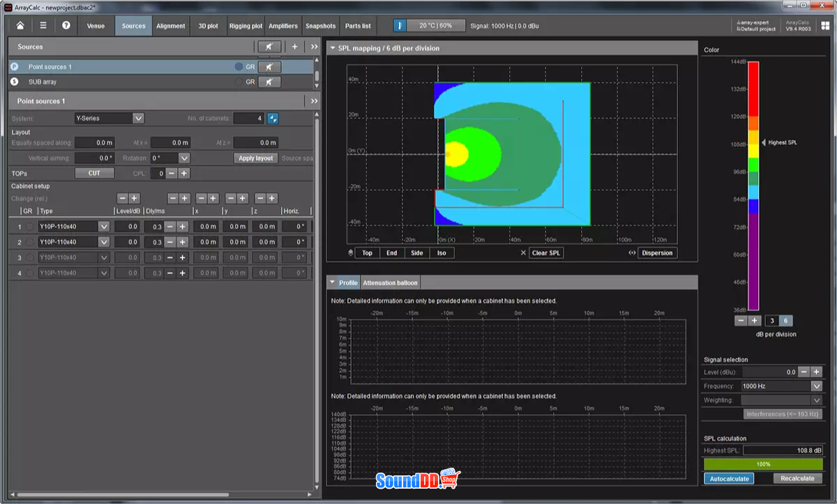Open the hamburger main menu
Image resolution: width=837 pixels, height=504 pixels.
pos(43,26)
